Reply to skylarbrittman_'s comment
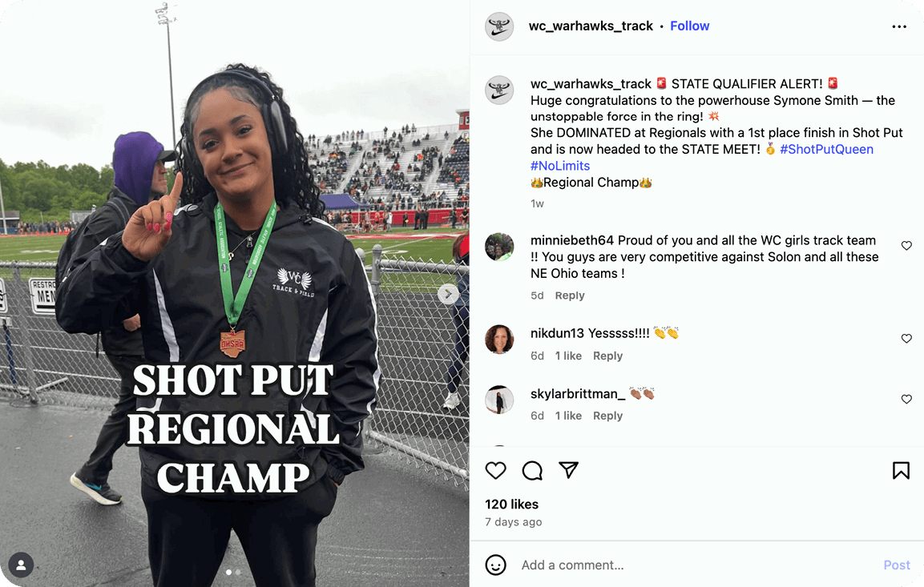Viewport: 924px width, 587px height. [x=607, y=416]
